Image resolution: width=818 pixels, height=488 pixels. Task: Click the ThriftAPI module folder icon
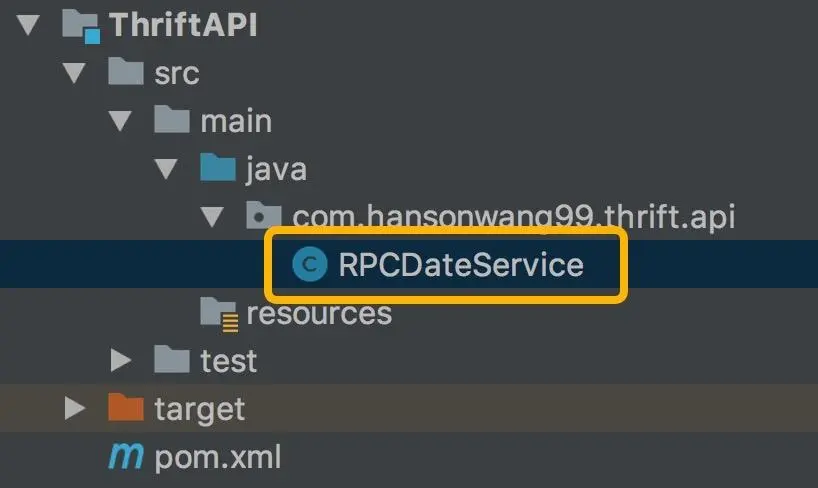[x=81, y=26]
